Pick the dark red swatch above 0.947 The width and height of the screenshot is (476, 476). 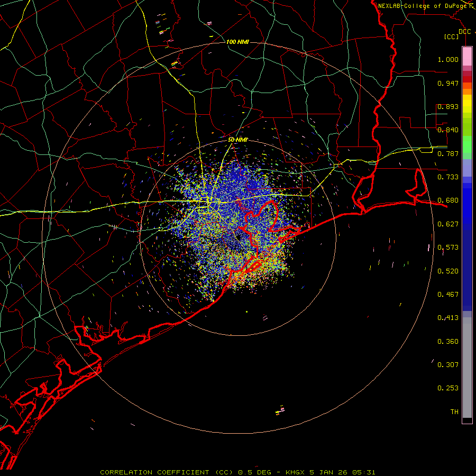[x=467, y=79]
